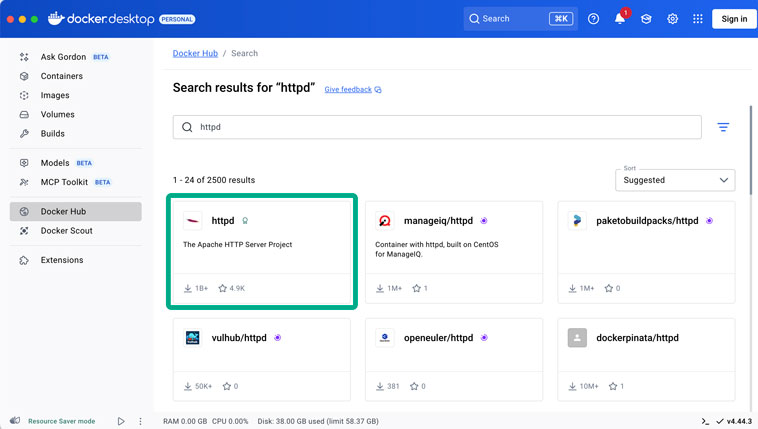
Task: Click the openeuler/httpd logo thumbnail
Action: 385,338
